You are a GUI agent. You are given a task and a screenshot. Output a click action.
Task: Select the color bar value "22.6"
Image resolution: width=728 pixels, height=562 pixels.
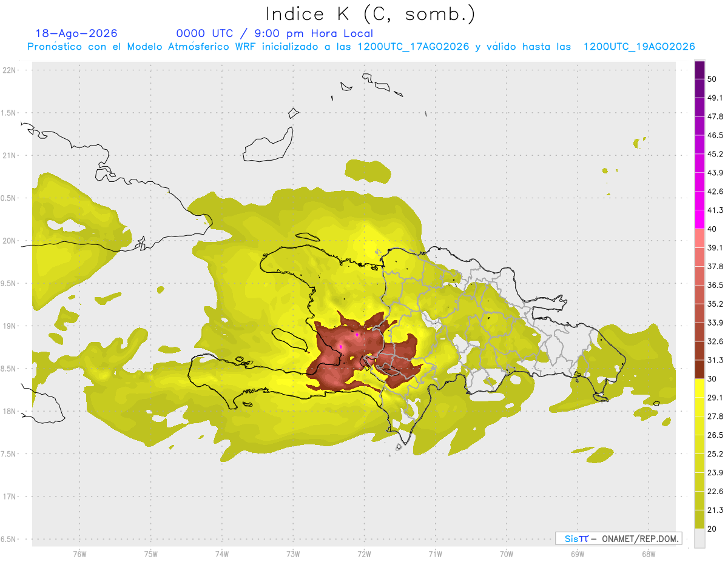coord(715,492)
